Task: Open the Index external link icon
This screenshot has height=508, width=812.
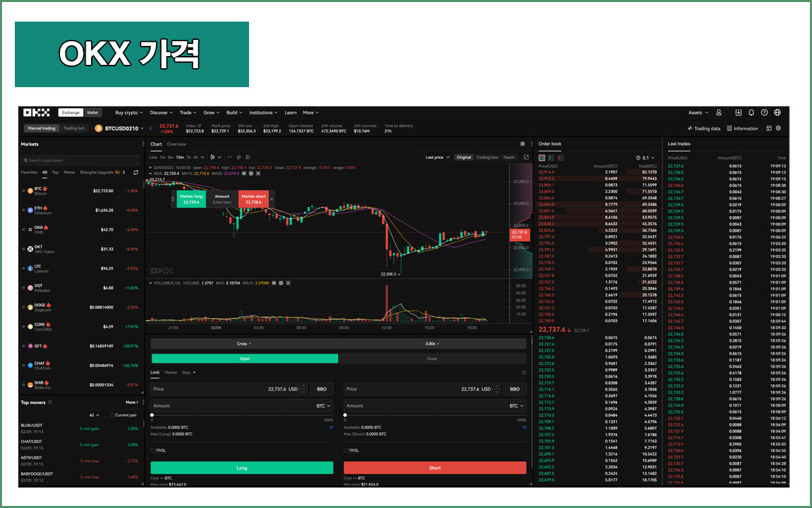Action: coord(198,126)
